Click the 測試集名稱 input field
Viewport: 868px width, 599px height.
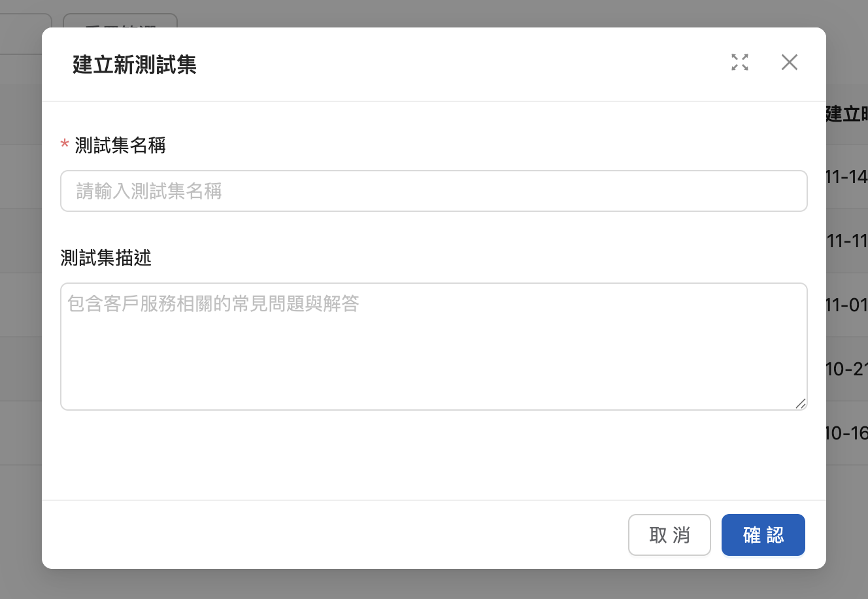point(433,191)
